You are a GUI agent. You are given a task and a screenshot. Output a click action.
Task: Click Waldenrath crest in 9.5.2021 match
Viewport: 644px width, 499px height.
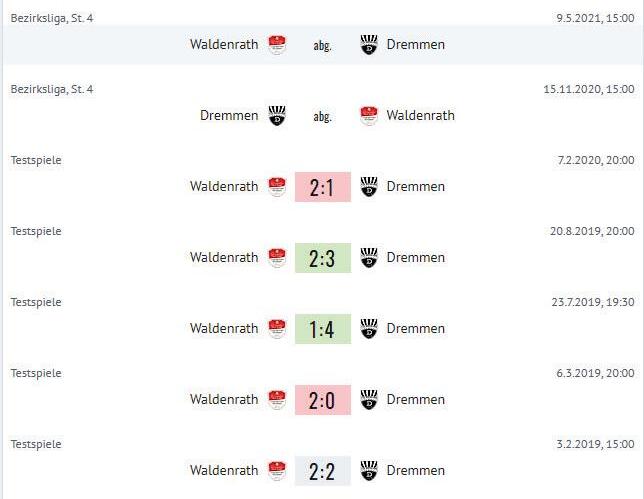pos(277,45)
